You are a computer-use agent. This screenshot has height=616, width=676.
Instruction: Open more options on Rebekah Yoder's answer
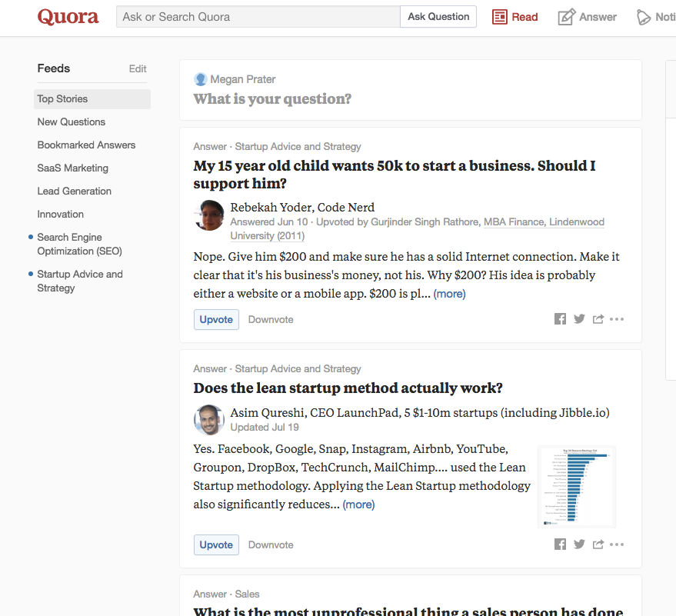coord(617,319)
